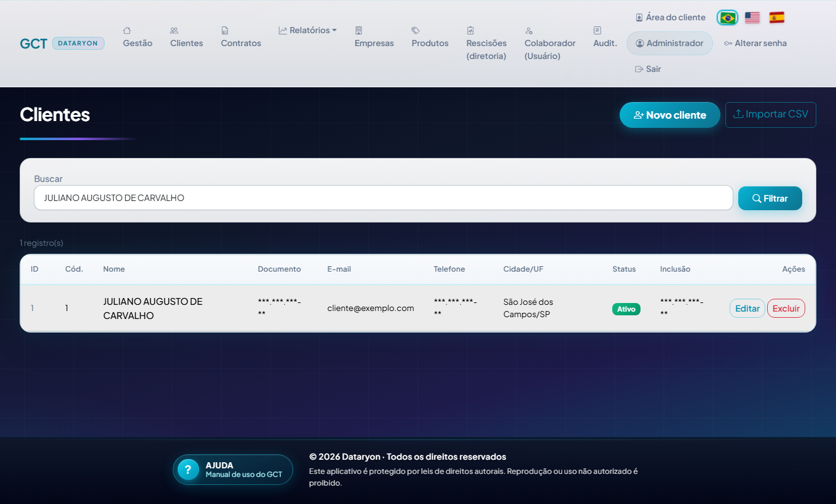Open Gestão via the house icon

pyautogui.click(x=127, y=30)
